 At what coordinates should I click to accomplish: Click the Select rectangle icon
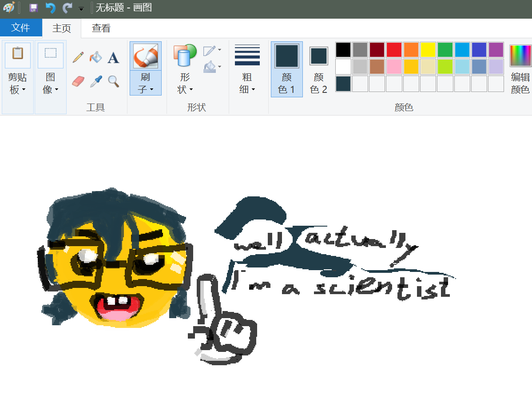[51, 53]
